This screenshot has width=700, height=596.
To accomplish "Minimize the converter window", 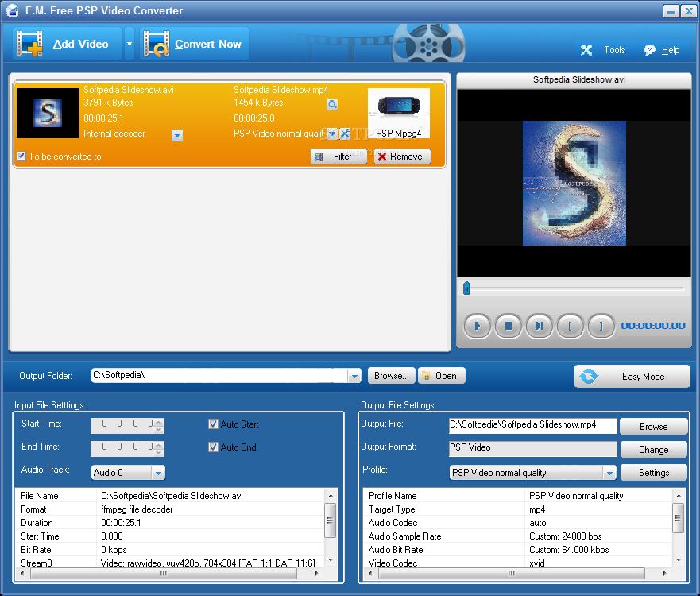I will coord(671,11).
